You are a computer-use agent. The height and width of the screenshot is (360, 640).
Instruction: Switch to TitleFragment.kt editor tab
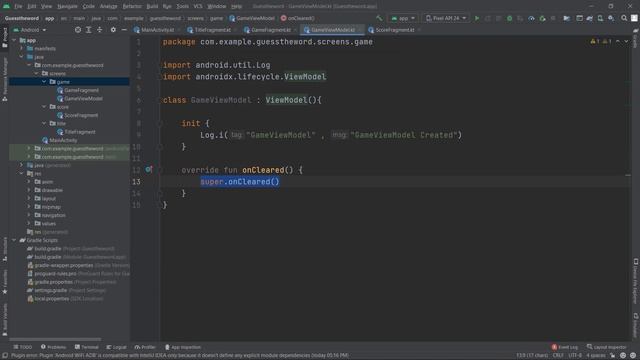coord(212,30)
